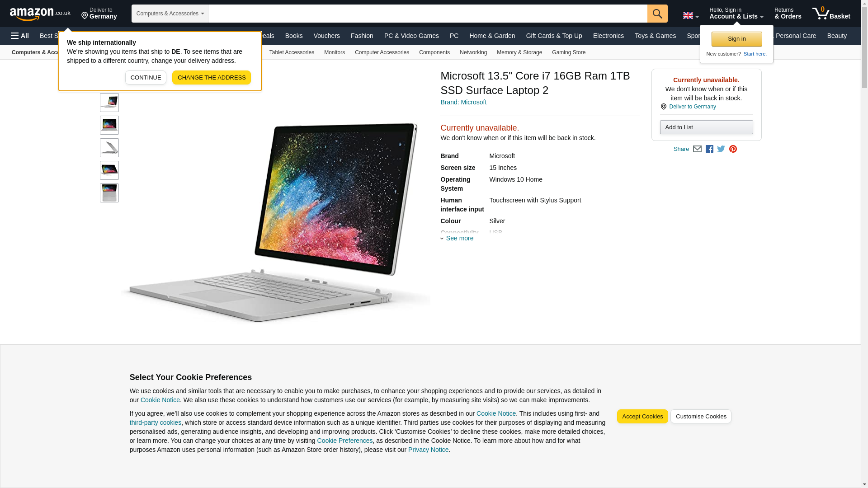Viewport: 868px width, 488px height.
Task: Select the Monitors subcategory tab
Action: click(x=334, y=52)
